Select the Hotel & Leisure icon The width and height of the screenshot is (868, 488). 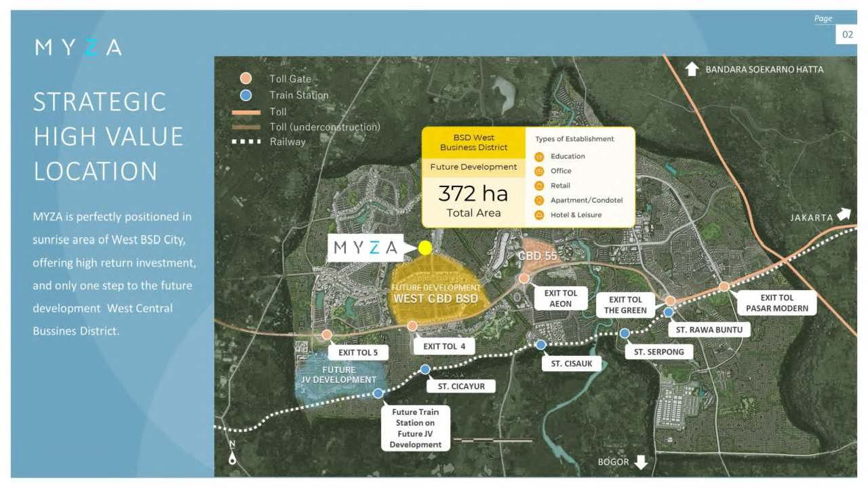click(540, 216)
